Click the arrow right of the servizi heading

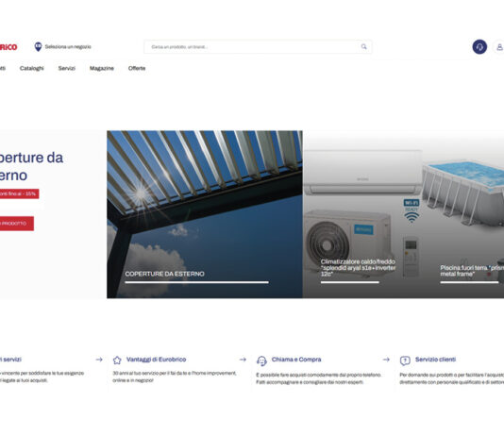point(99,360)
